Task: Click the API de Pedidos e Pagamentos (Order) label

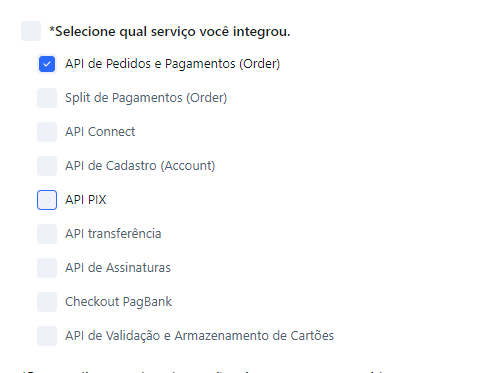Action: pos(172,64)
